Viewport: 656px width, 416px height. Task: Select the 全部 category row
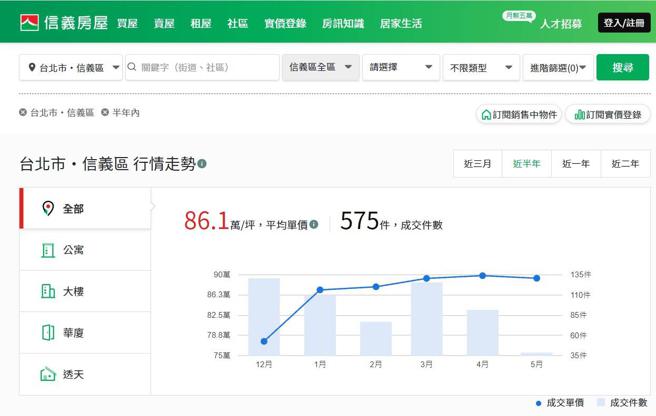[85, 208]
